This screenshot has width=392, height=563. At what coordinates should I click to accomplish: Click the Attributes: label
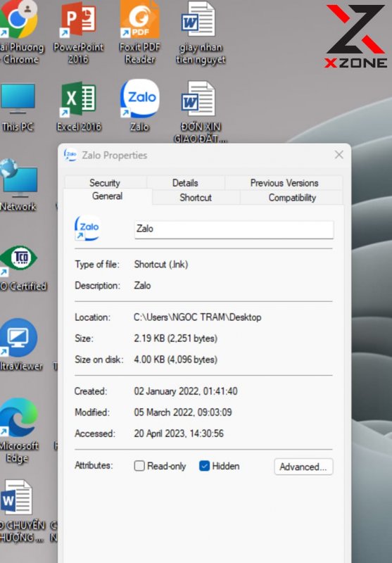(x=94, y=465)
